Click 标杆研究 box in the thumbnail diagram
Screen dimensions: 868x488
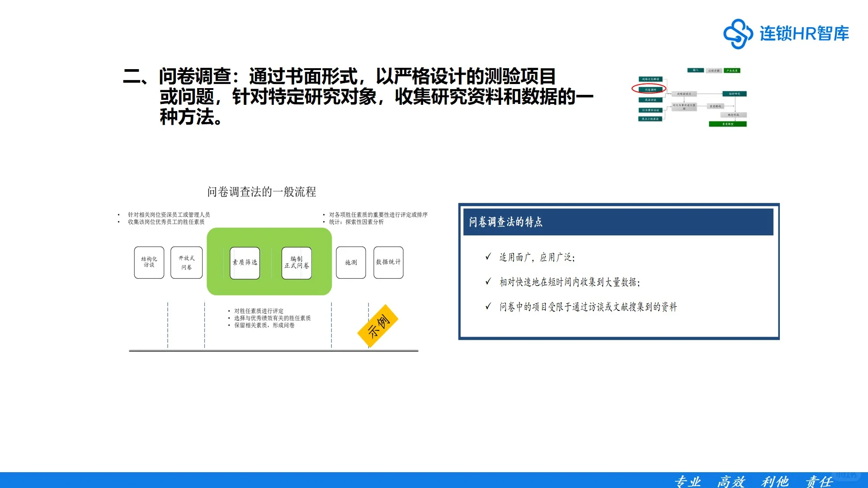click(735, 94)
